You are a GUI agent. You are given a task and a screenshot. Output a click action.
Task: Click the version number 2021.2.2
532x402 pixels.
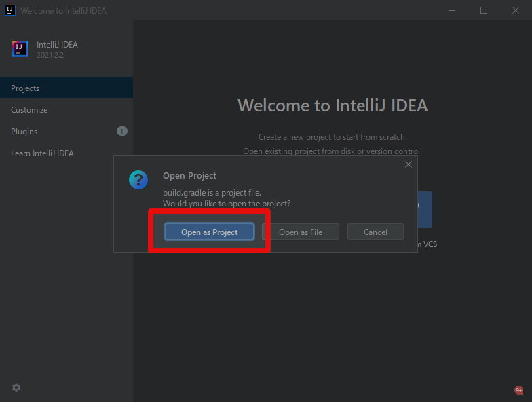click(50, 55)
